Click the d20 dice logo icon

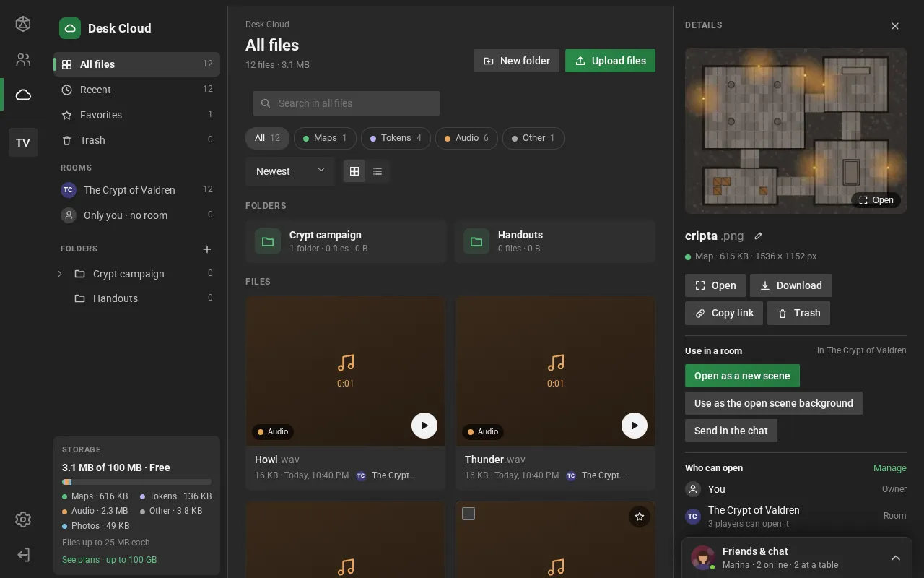pos(23,25)
